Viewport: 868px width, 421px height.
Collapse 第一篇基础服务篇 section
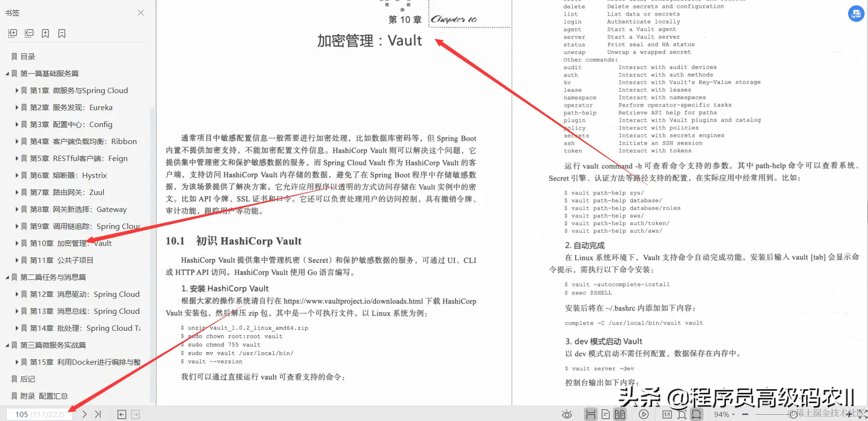pos(7,74)
